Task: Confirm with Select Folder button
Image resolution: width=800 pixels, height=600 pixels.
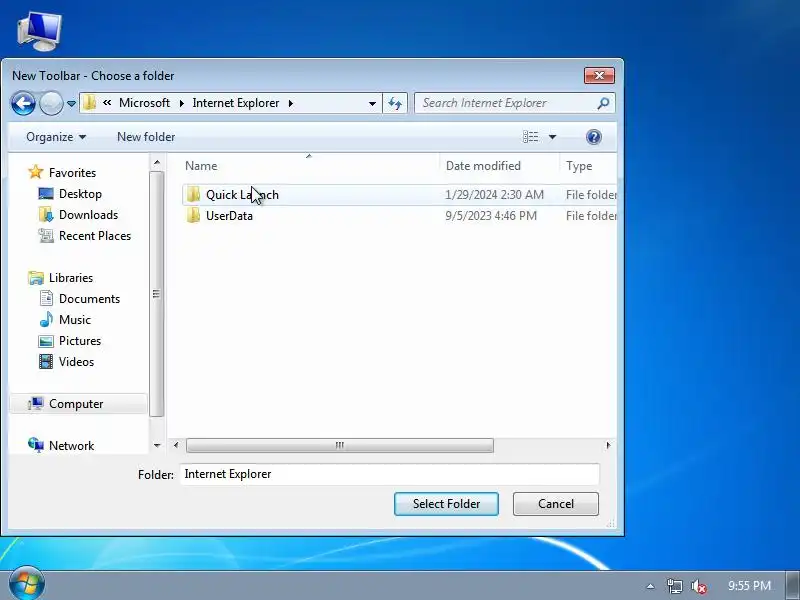Action: (446, 504)
